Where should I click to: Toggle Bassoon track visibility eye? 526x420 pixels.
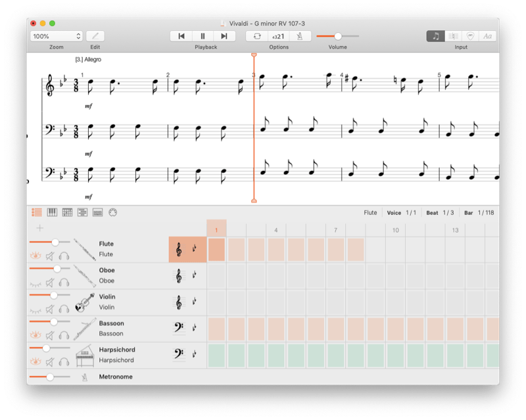36,335
